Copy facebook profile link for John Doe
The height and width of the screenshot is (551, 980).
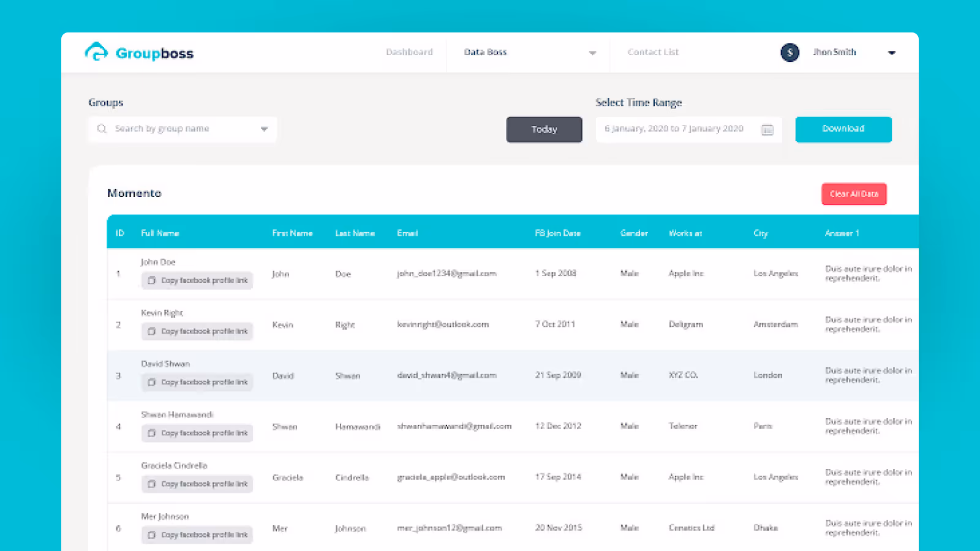[197, 280]
